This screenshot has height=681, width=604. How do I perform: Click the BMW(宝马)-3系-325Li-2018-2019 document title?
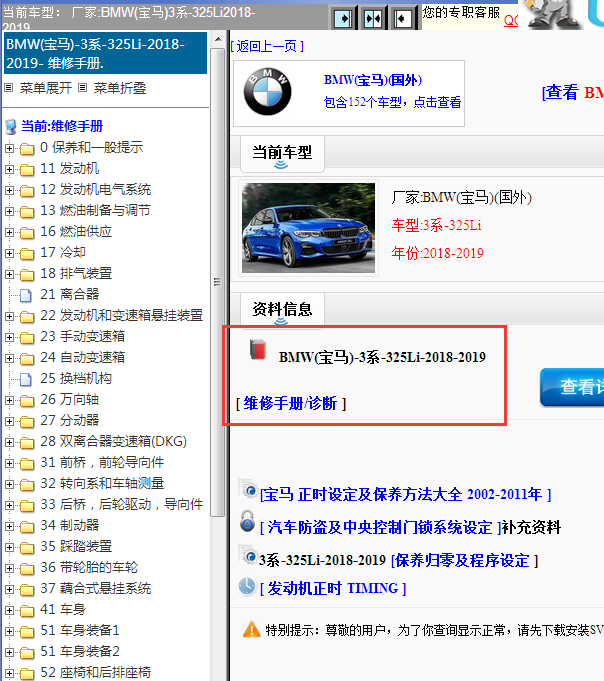click(382, 357)
